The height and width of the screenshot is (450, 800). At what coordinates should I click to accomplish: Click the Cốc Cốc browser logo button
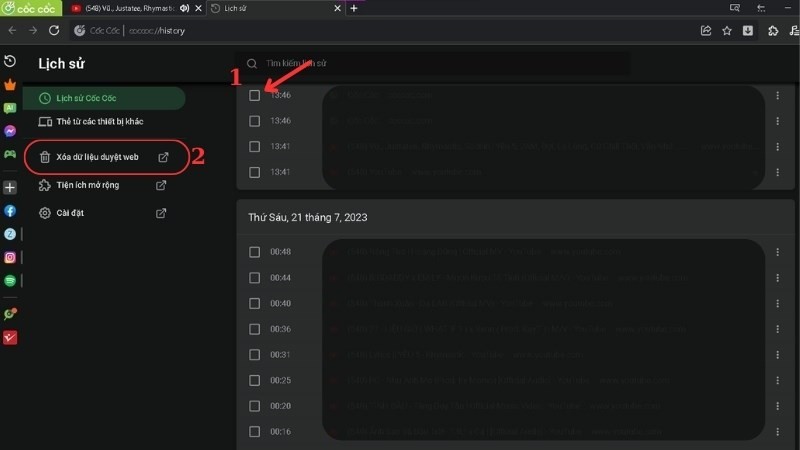pos(31,8)
